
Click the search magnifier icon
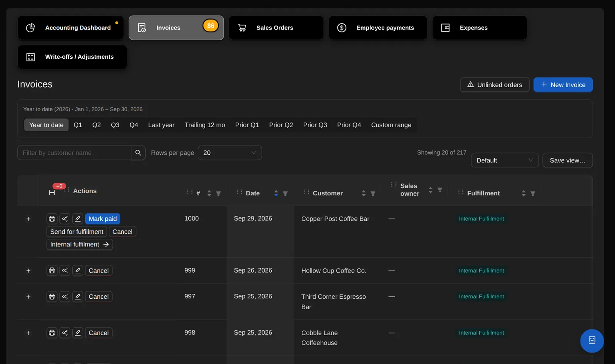[138, 153]
